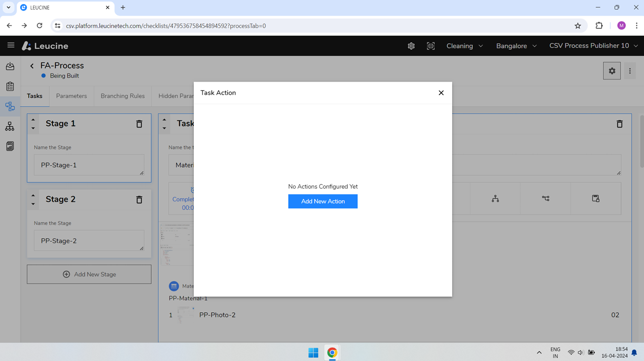Select the checklist icon in the sidebar
Screen dimensions: 644x361
click(10, 86)
